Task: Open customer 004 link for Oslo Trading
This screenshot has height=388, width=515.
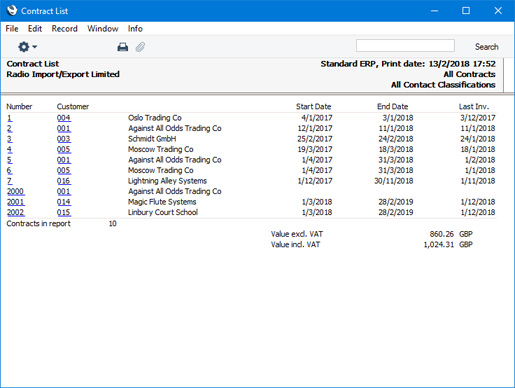Action: pyautogui.click(x=64, y=118)
